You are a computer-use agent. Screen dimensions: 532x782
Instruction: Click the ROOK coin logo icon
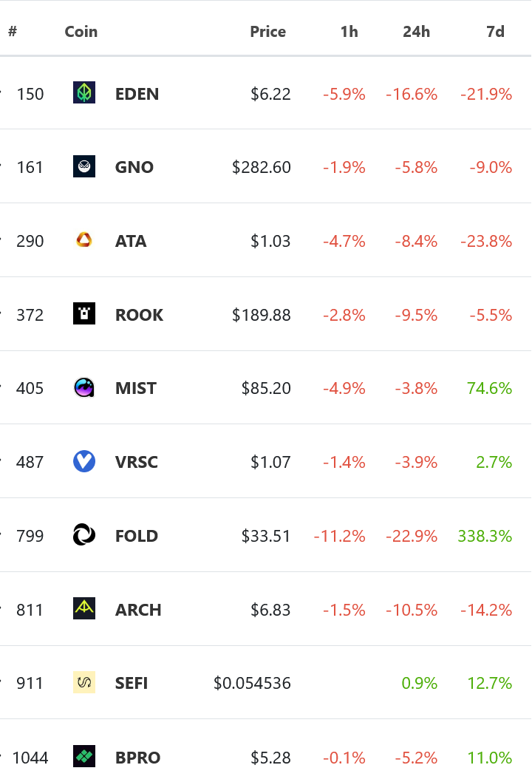point(84,314)
